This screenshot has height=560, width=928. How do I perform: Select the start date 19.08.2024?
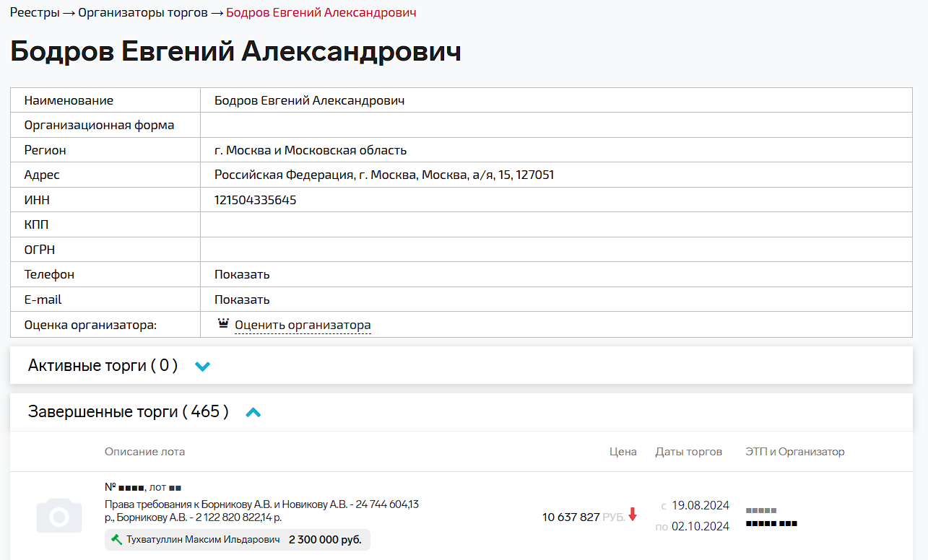tap(701, 505)
